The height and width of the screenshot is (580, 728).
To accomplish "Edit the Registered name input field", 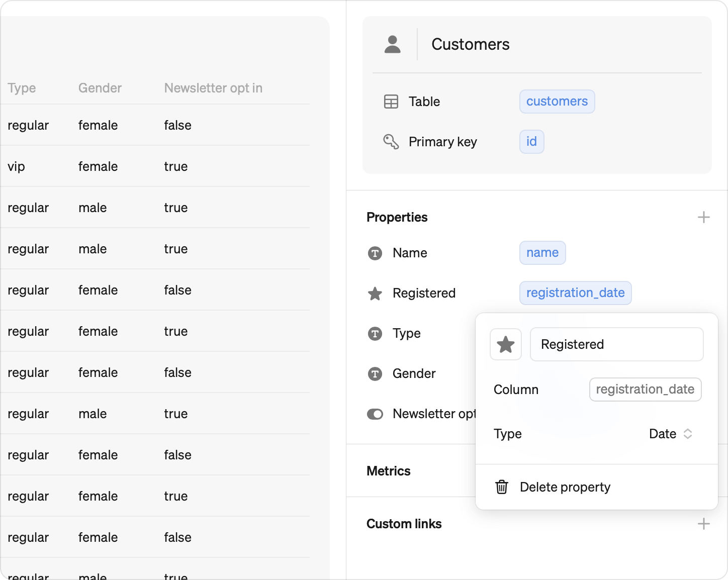I will click(x=617, y=344).
